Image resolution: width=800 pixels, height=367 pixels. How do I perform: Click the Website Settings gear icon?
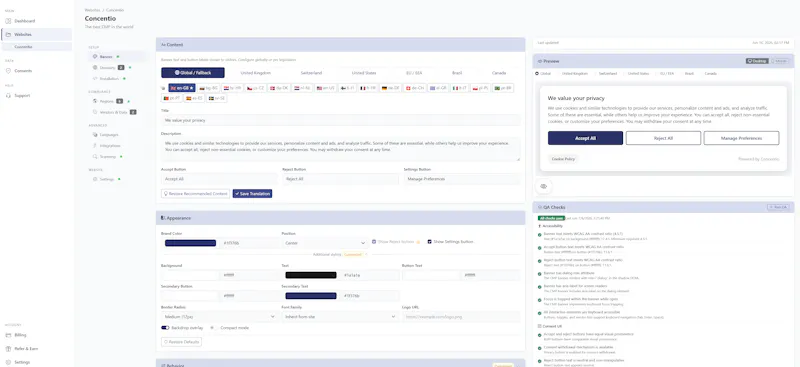point(95,179)
